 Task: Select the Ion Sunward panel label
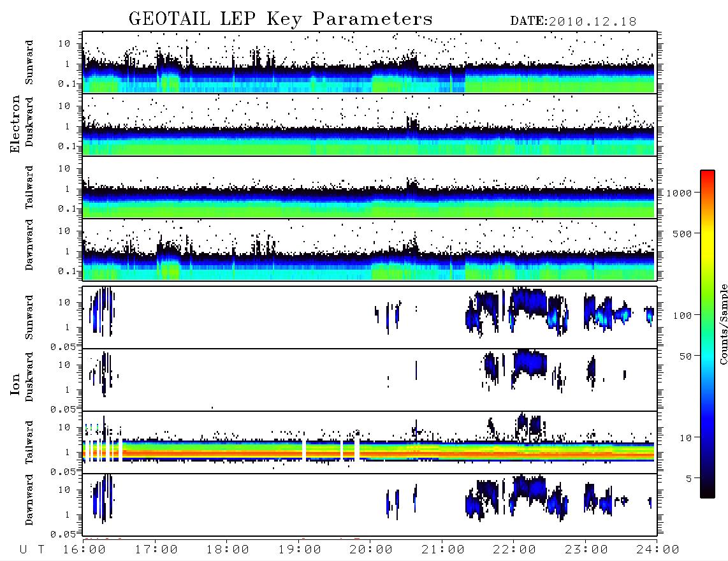click(x=29, y=317)
